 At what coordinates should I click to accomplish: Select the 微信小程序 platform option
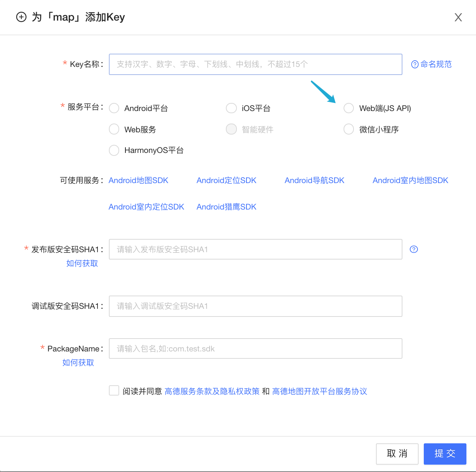coord(349,129)
